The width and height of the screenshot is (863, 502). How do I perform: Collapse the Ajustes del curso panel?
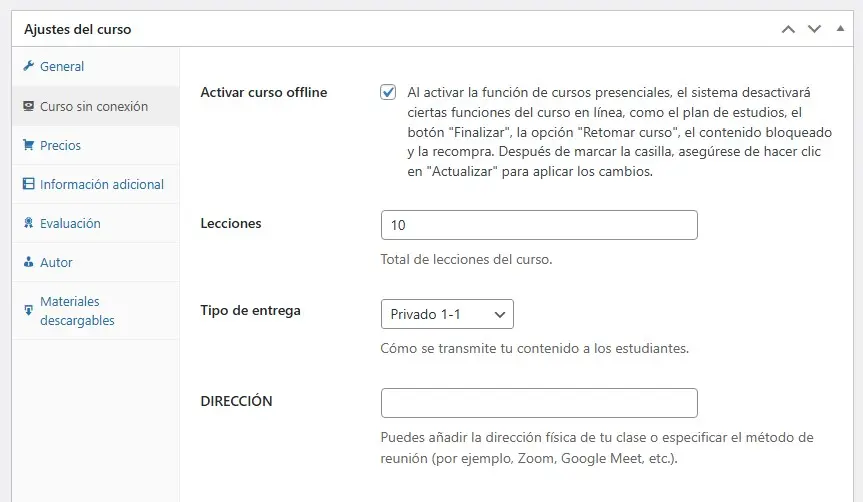pyautogui.click(x=839, y=29)
